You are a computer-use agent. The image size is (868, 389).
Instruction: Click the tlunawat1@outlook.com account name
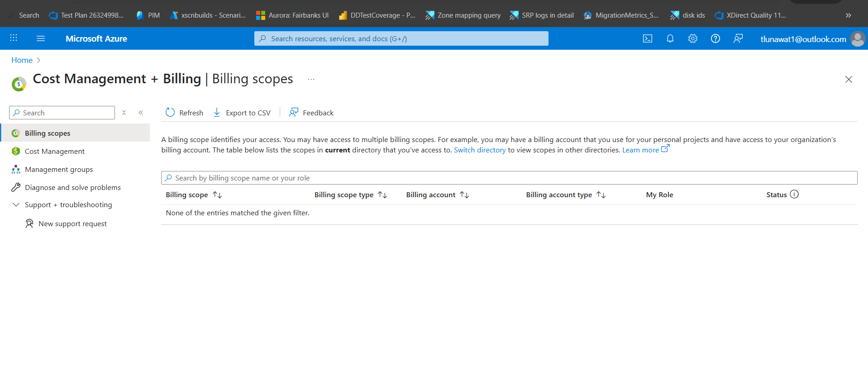pos(803,39)
